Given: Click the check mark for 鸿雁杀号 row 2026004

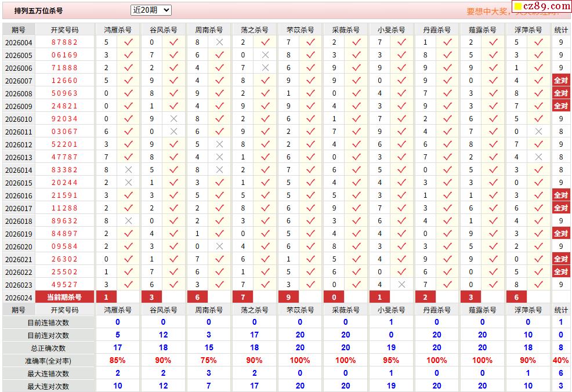Looking at the screenshot, I should click(x=128, y=42).
